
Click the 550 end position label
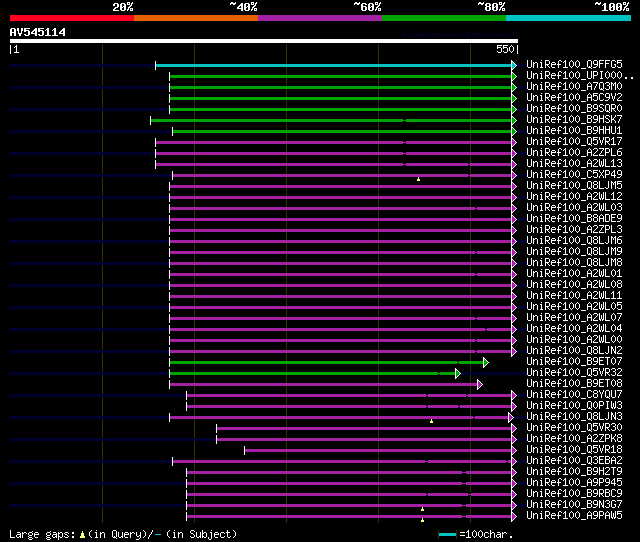click(x=505, y=49)
